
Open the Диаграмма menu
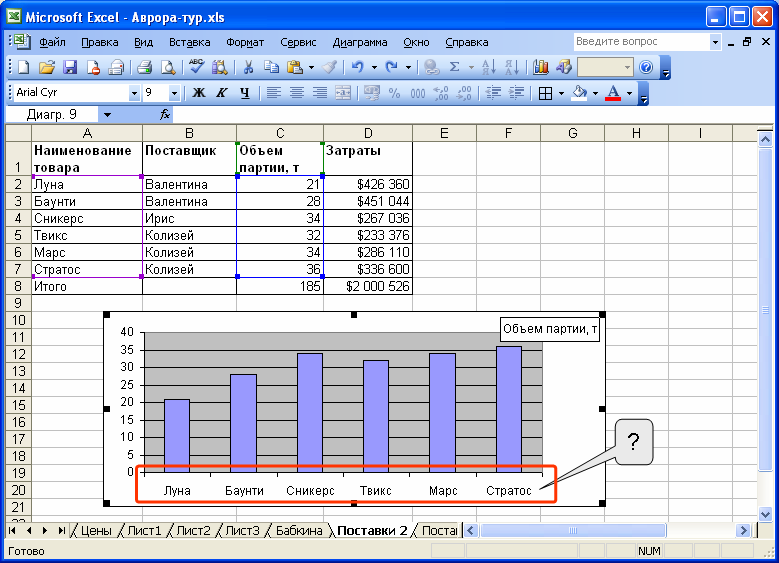click(x=360, y=43)
